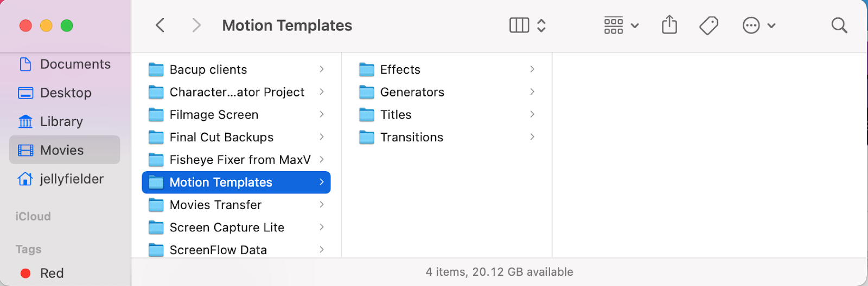Select the Final Cut Backups folder

click(221, 138)
